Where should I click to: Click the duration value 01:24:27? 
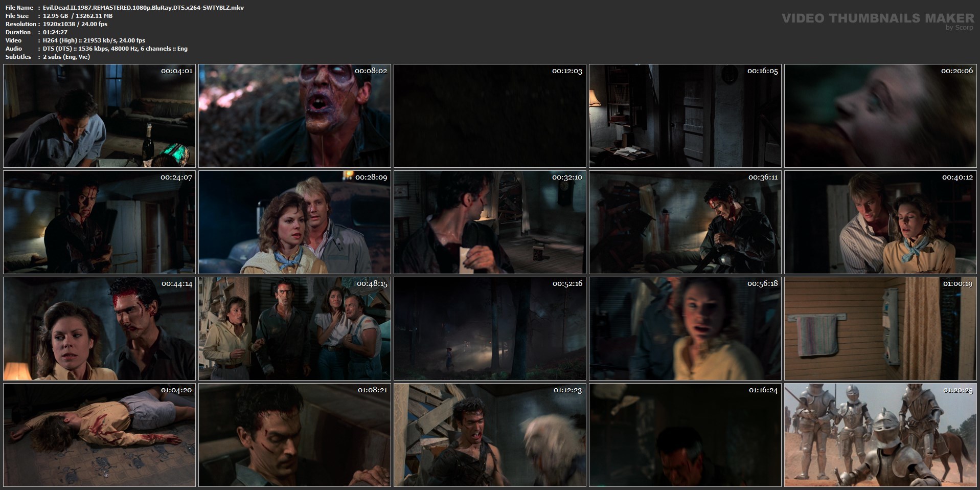(55, 32)
